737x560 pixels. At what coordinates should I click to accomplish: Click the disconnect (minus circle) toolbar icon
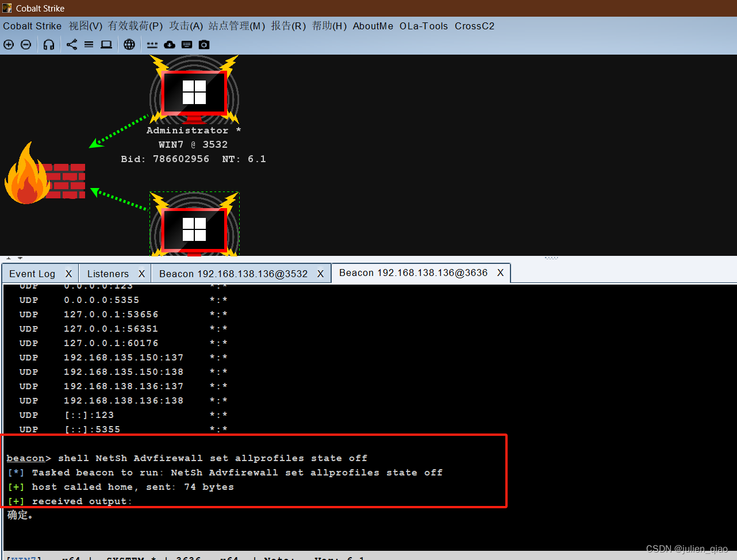(26, 44)
